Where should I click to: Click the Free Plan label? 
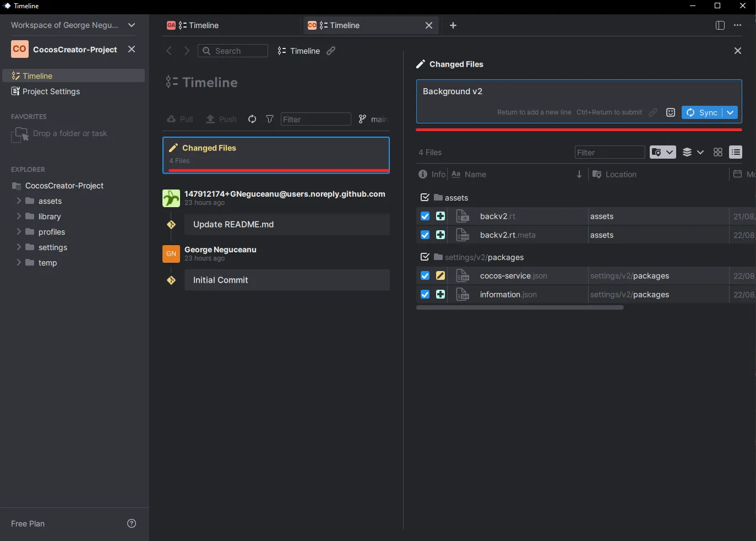(28, 523)
